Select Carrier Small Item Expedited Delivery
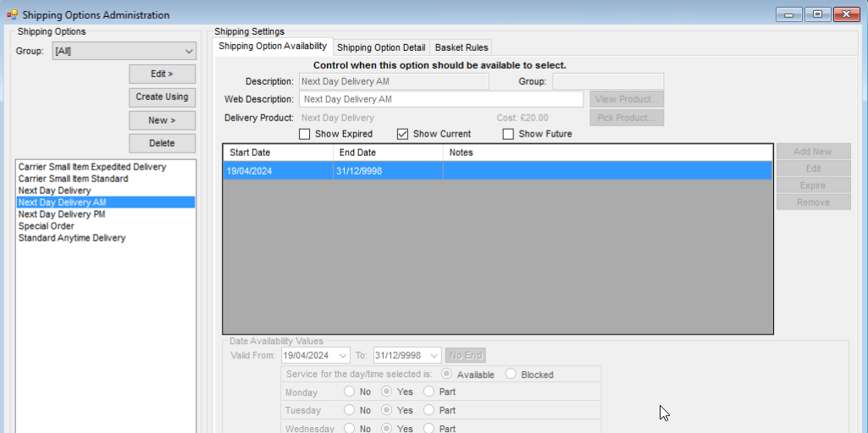This screenshot has height=433, width=868. point(92,167)
